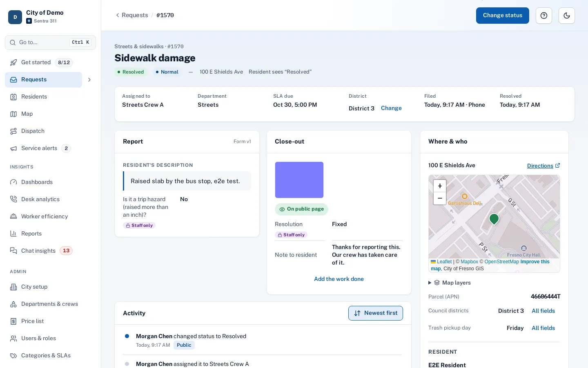
Task: Click the Price list icon
Action: (x=13, y=321)
